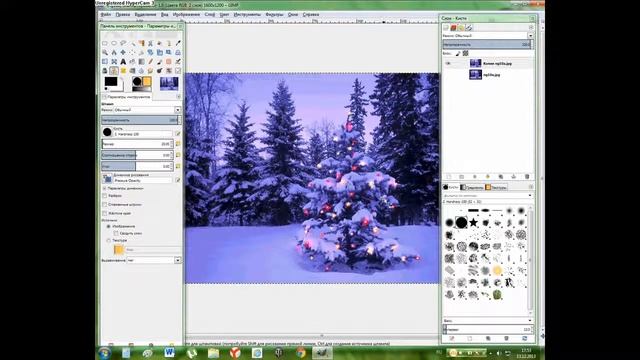Switch to the Градиенты tab

pyautogui.click(x=472, y=187)
